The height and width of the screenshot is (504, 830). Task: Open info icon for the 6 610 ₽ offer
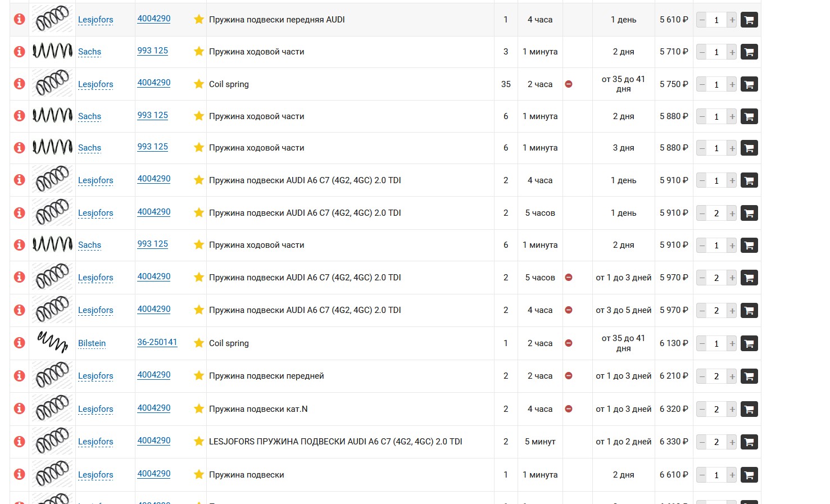pyautogui.click(x=19, y=474)
